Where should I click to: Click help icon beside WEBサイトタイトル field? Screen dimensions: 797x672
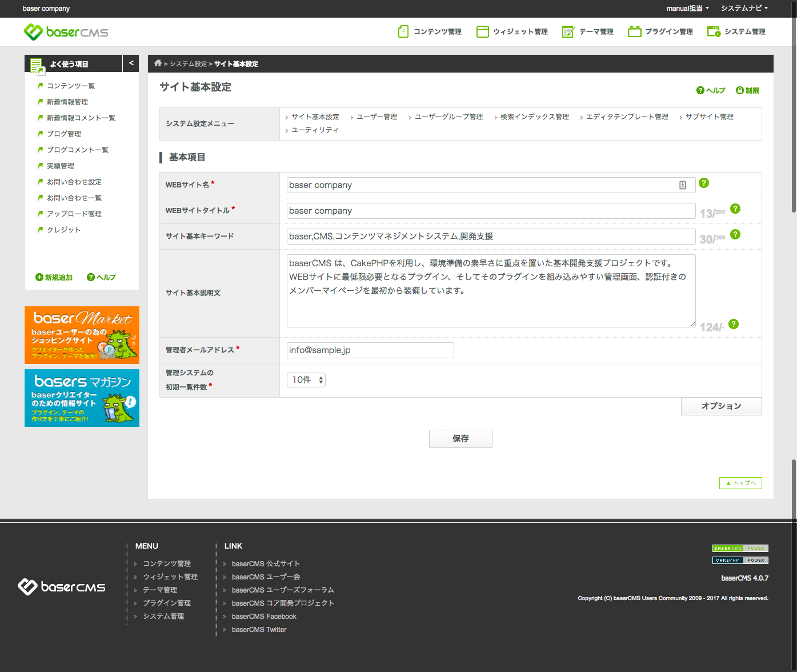point(735,209)
